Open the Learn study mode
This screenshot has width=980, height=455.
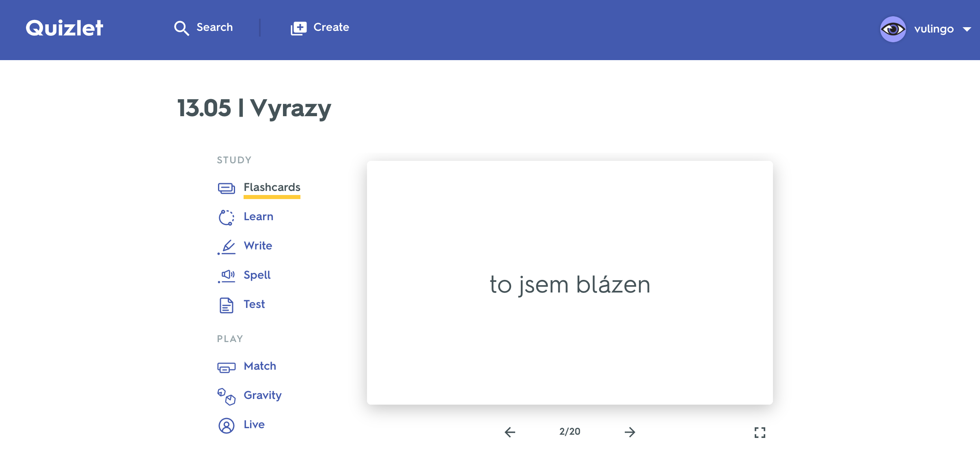[x=258, y=217]
